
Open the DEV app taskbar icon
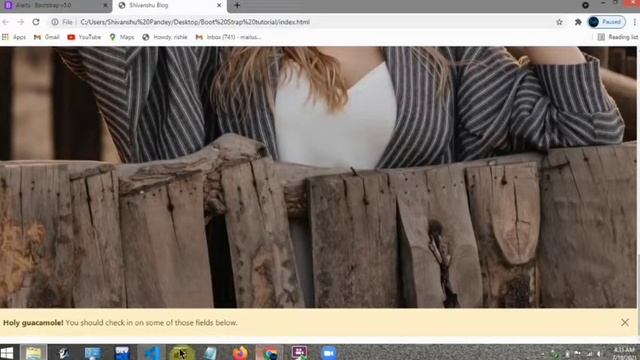[x=122, y=353]
